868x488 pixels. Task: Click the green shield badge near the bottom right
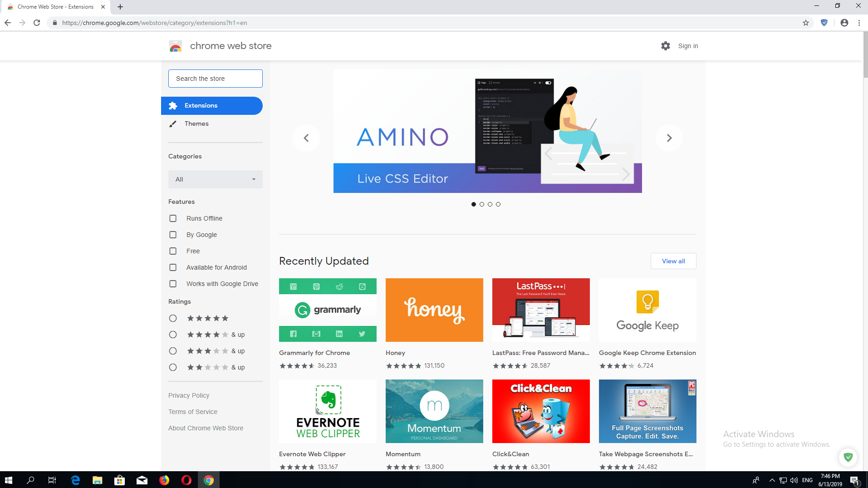[848, 457]
